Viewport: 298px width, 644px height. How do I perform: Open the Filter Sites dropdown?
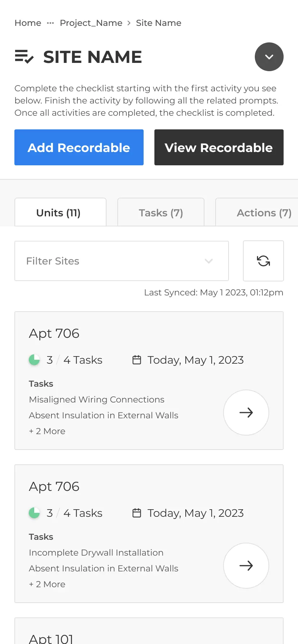pyautogui.click(x=122, y=261)
